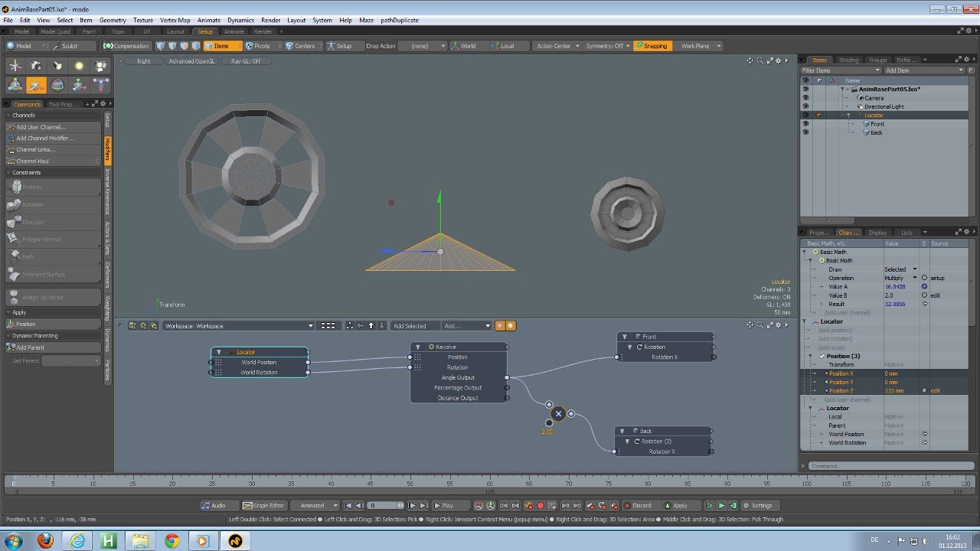This screenshot has height=551, width=980.
Task: Open Firefox from the Windows taskbar
Action: (x=45, y=540)
